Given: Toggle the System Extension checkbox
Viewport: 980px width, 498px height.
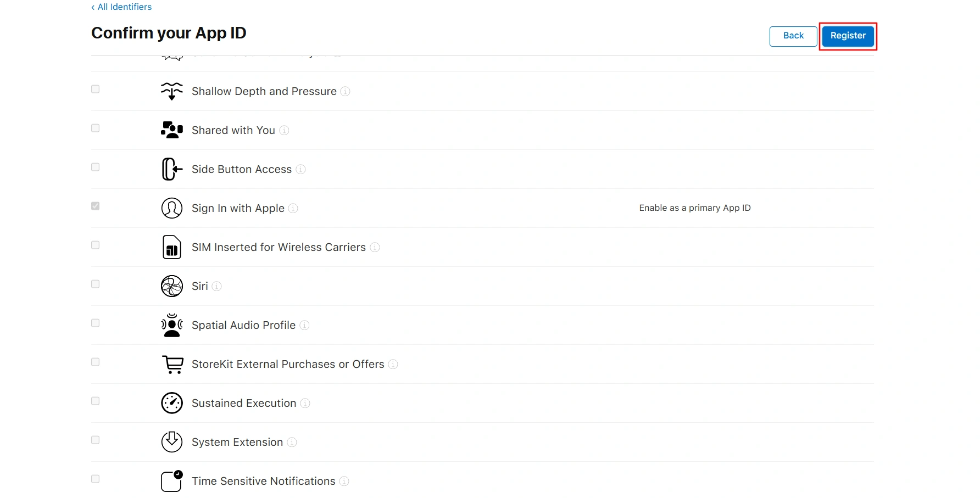Looking at the screenshot, I should (96, 440).
